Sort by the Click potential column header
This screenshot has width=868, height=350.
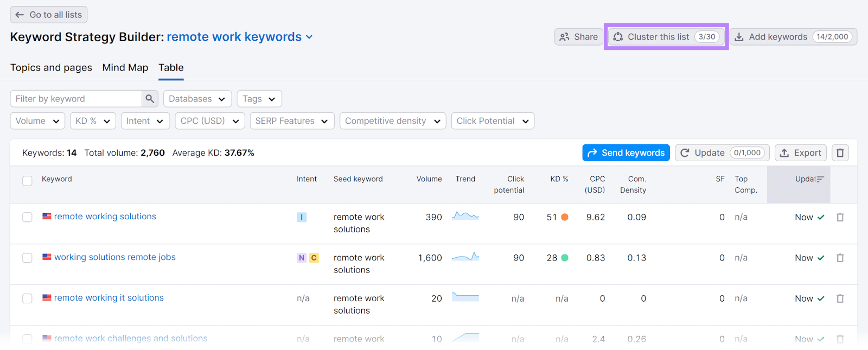pos(509,184)
